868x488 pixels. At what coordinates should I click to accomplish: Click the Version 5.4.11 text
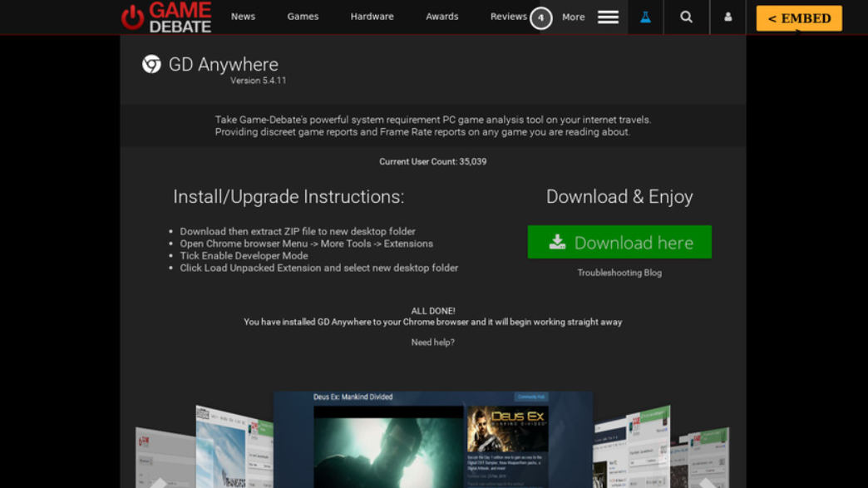coord(258,81)
